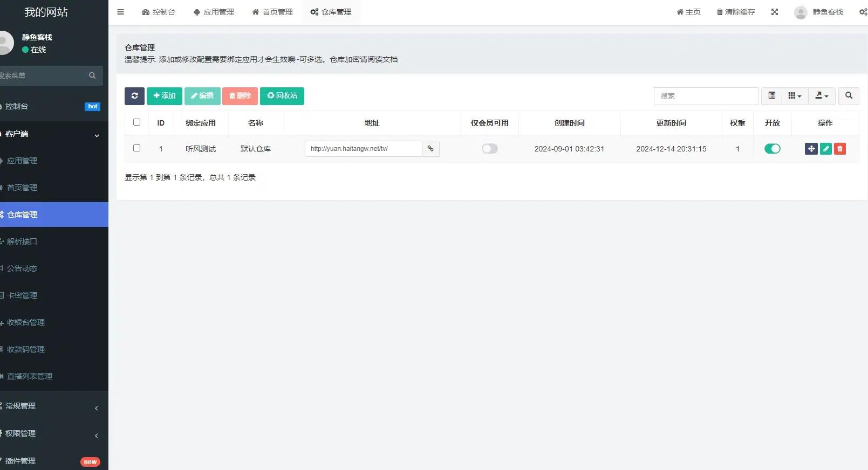This screenshot has height=470, width=868.
Task: Click the 我的网站 site title
Action: pos(46,12)
